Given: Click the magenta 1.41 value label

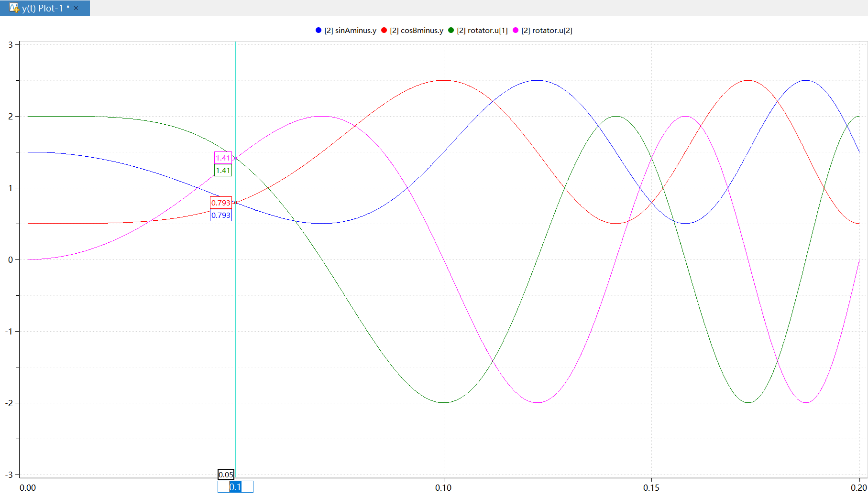Looking at the screenshot, I should coord(223,158).
